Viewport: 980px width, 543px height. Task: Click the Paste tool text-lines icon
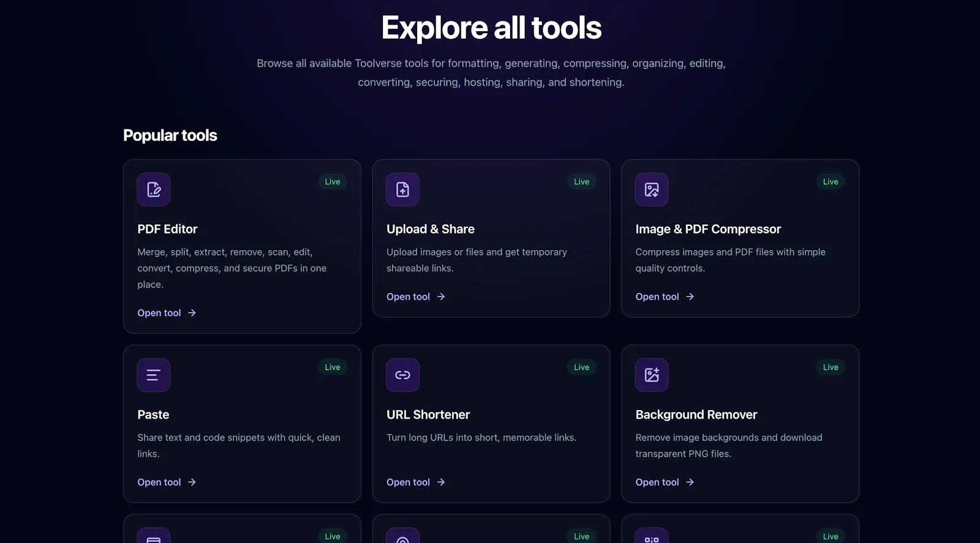click(154, 375)
